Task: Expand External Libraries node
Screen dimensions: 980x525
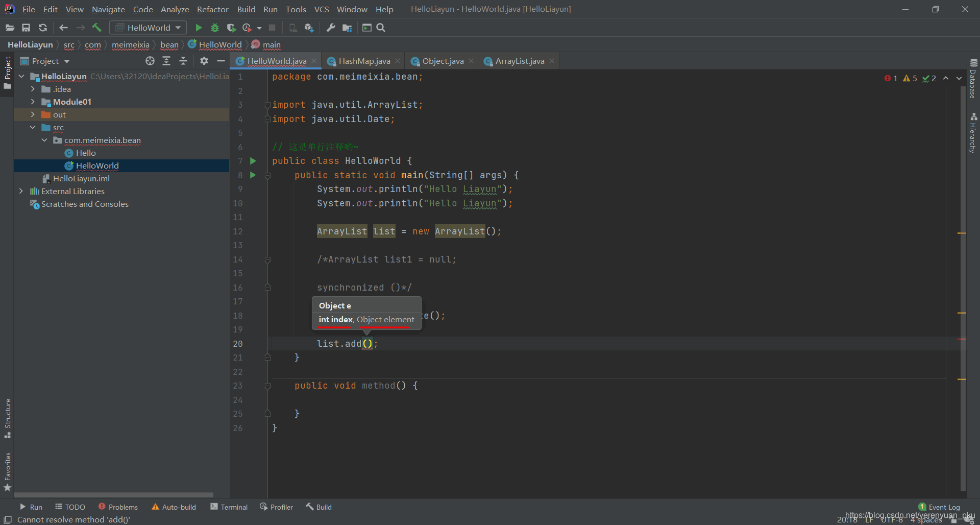Action: (x=21, y=191)
